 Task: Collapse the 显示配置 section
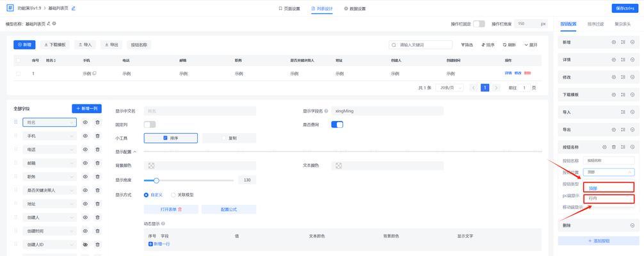[x=126, y=152]
